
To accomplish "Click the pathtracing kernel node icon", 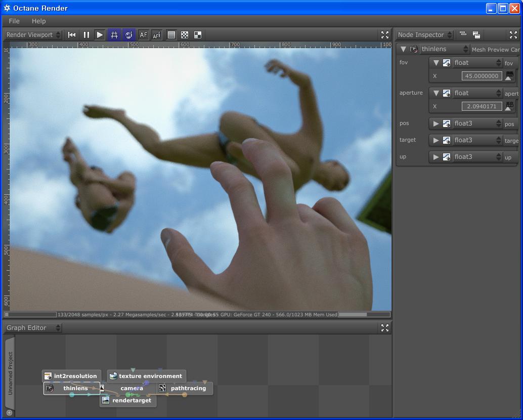I will click(162, 388).
